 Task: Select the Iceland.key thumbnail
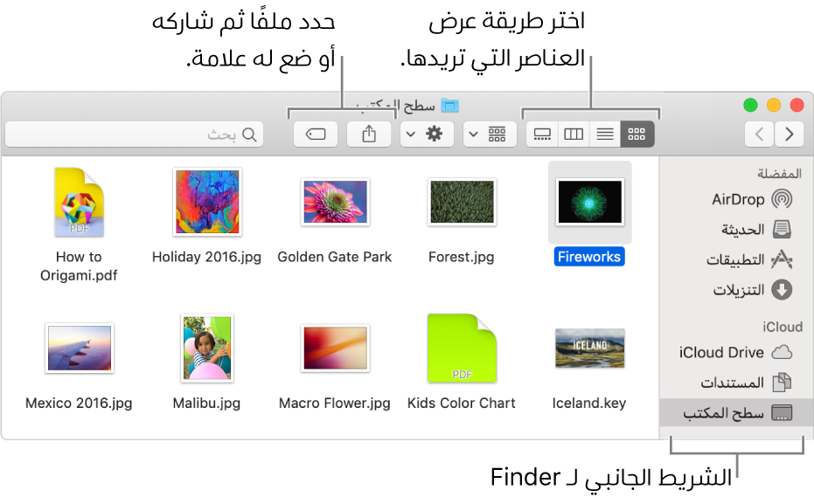(589, 348)
